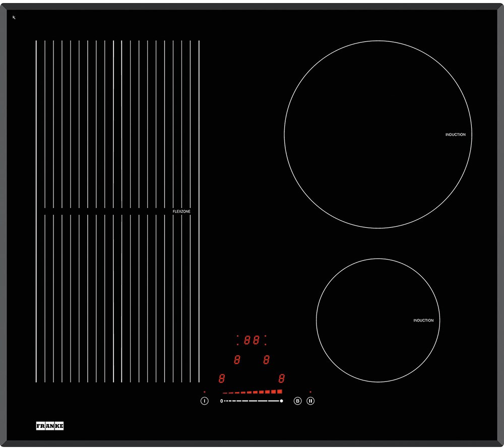This screenshot has width=504, height=448.
Task: Tap the red LED above the pause button
Action: 310,392
